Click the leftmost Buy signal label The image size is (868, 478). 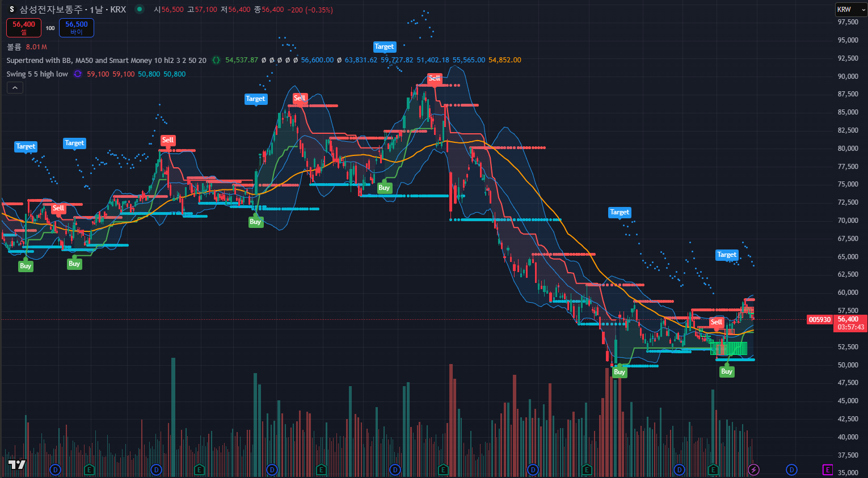coord(26,266)
